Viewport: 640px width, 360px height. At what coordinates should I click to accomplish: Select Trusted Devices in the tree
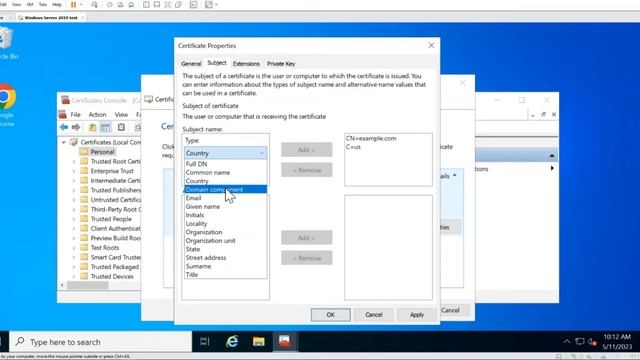pyautogui.click(x=112, y=276)
